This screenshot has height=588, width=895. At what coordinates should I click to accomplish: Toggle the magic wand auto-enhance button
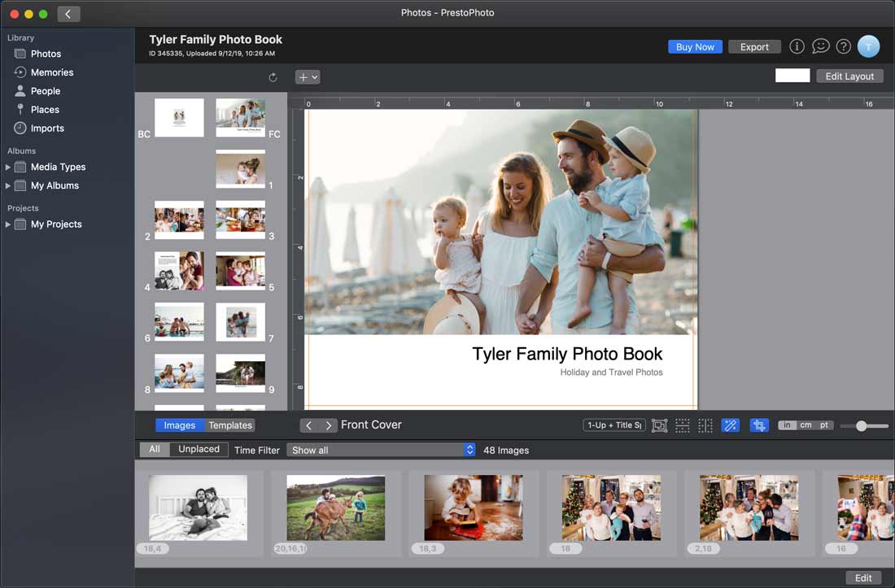tap(730, 425)
